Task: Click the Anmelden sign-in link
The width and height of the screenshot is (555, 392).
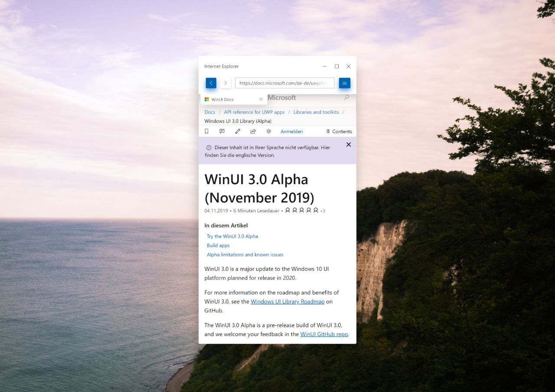Action: coord(292,132)
